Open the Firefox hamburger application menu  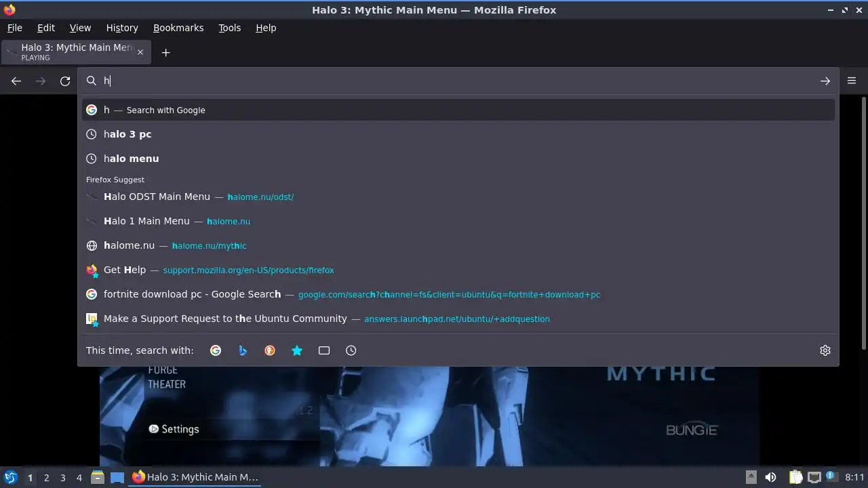852,81
